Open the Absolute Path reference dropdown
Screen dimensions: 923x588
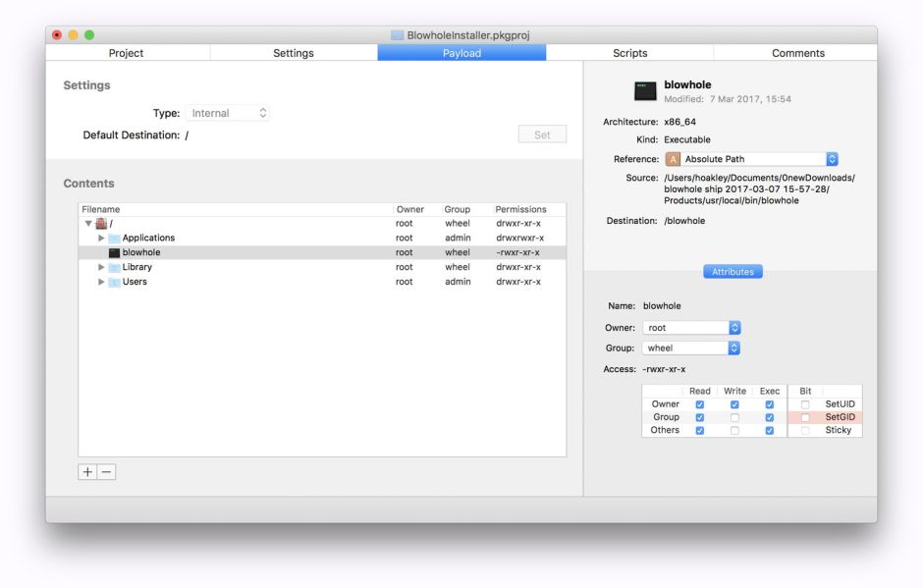[x=752, y=159]
